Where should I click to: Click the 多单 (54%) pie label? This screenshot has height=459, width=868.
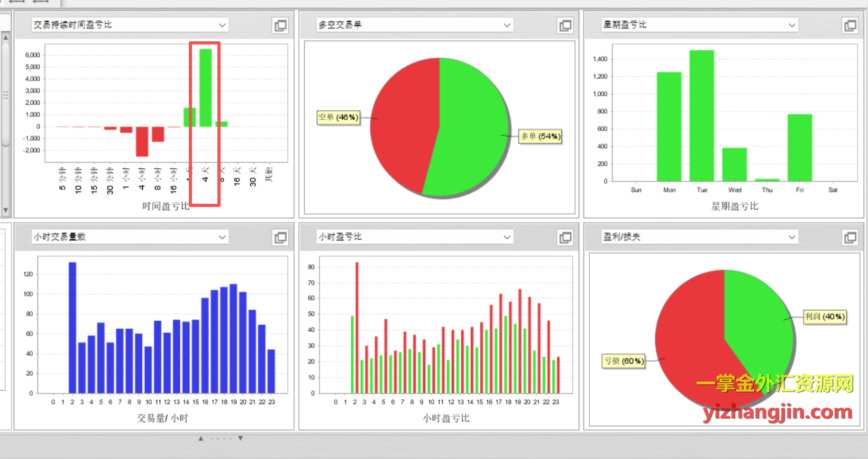540,136
